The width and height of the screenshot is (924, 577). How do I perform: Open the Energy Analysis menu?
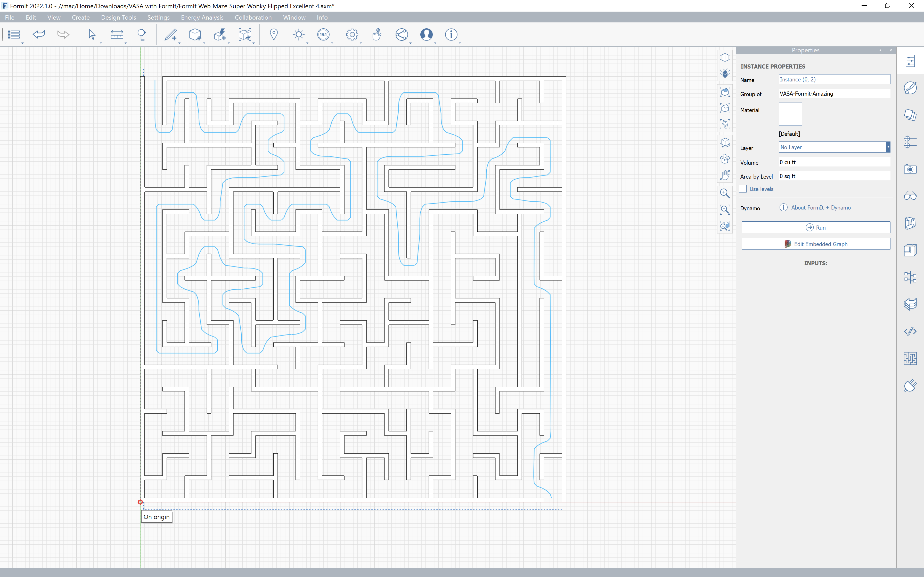[x=202, y=18]
